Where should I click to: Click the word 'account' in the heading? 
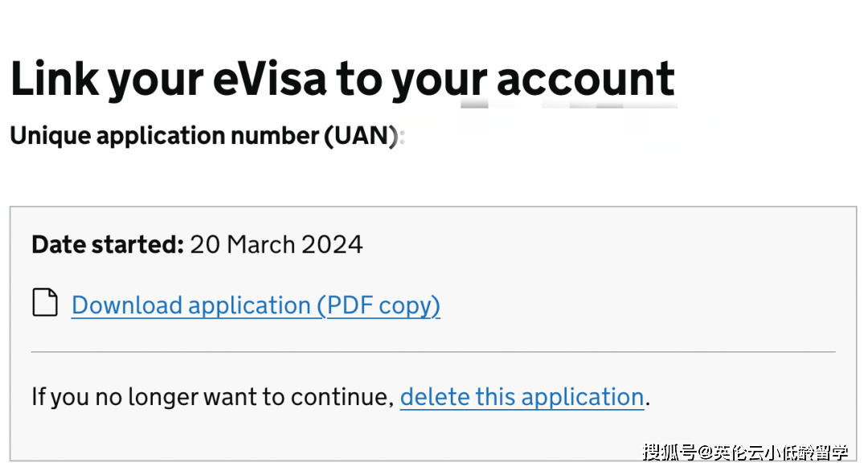(585, 79)
